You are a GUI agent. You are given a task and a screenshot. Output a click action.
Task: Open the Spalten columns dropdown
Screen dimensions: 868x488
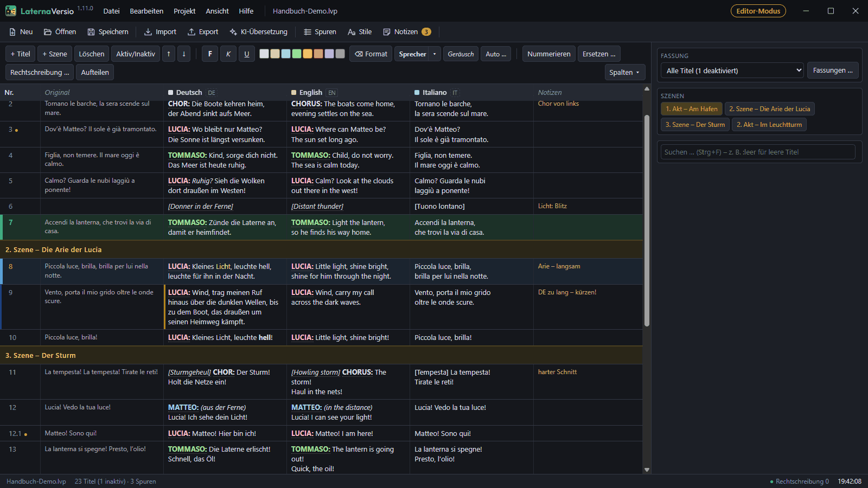pos(624,72)
